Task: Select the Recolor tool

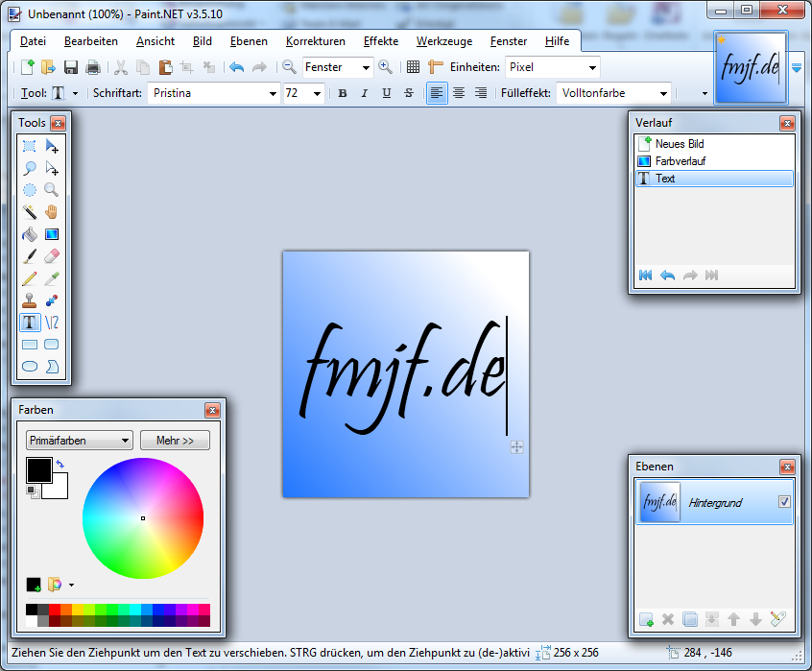Action: [52, 300]
